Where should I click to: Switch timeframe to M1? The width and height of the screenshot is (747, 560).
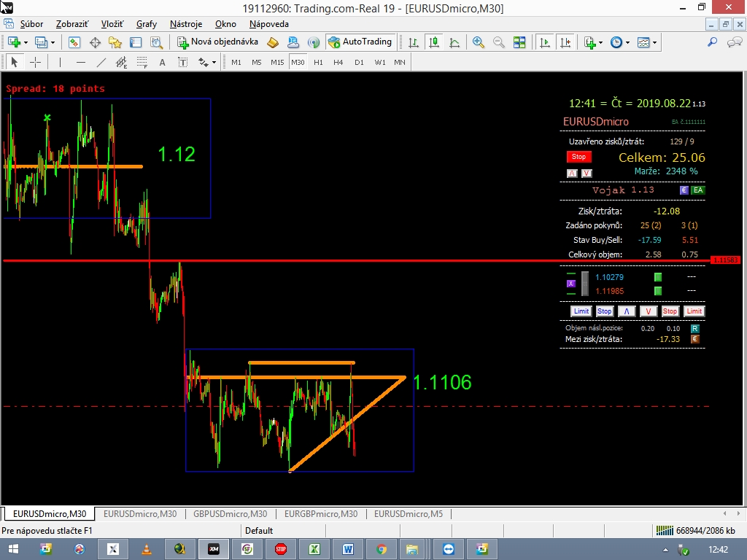tap(236, 62)
